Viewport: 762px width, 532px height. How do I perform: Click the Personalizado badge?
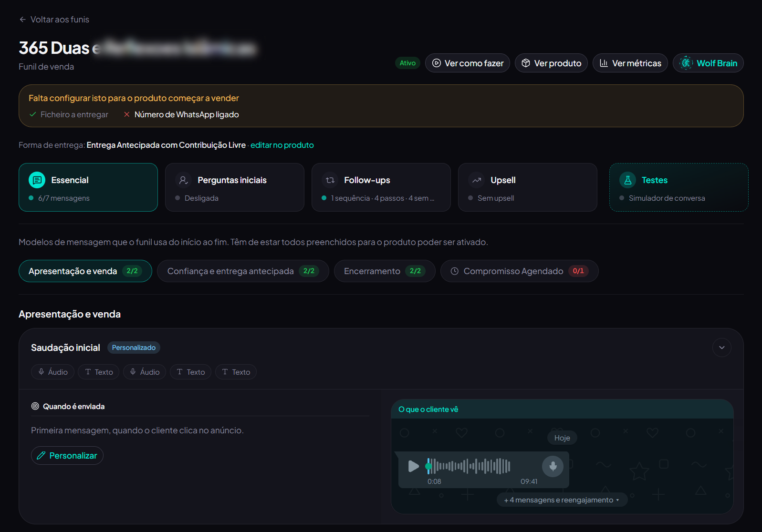pyautogui.click(x=134, y=348)
